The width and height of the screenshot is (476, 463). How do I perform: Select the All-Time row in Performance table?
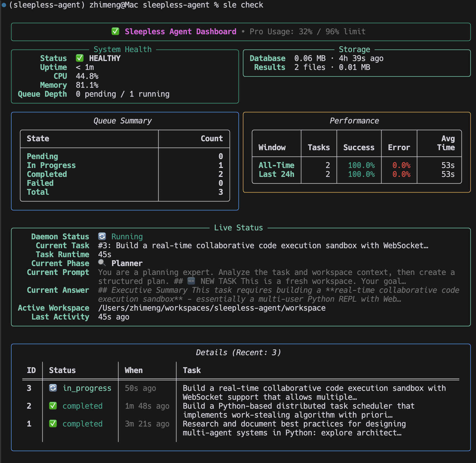click(x=276, y=165)
